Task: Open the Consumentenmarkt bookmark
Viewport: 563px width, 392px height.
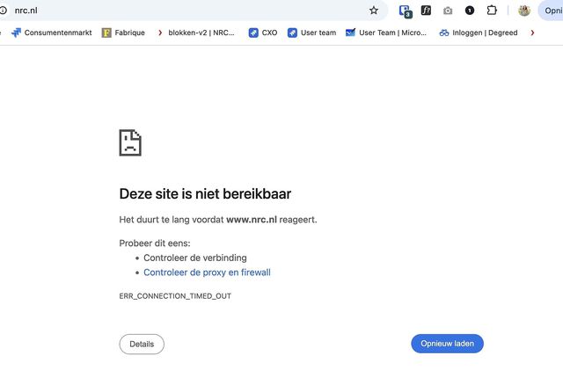Action: point(51,33)
